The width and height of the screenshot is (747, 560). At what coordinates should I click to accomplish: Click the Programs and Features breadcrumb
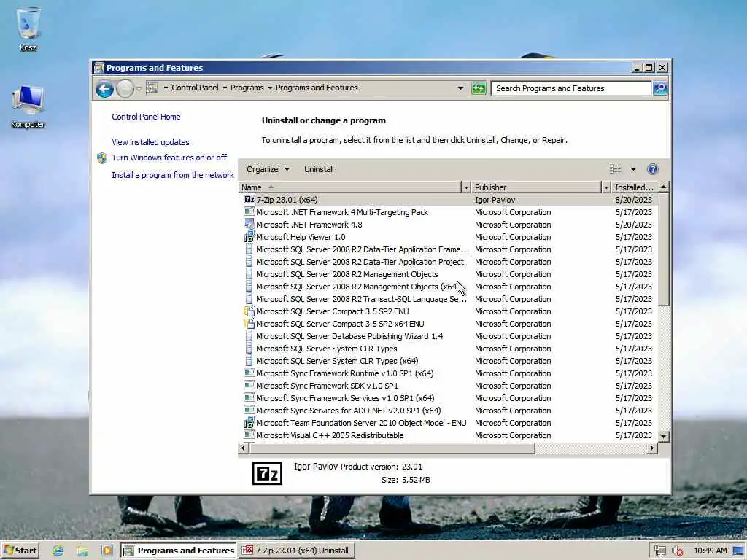(317, 87)
